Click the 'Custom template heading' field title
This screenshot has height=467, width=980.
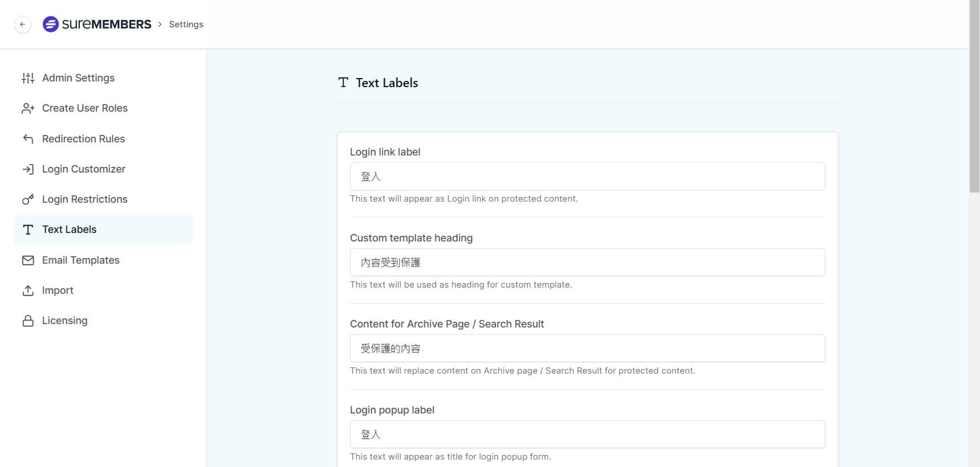point(411,238)
